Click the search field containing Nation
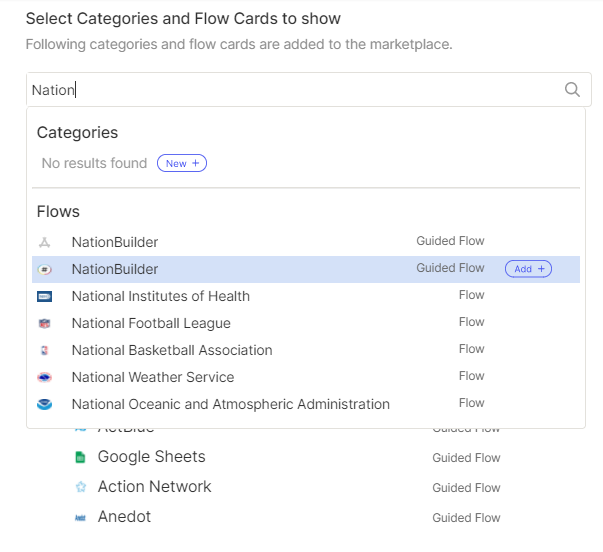 pyautogui.click(x=308, y=90)
